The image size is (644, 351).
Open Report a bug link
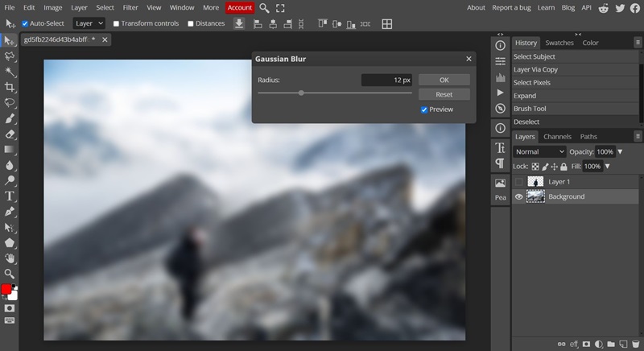click(x=511, y=8)
